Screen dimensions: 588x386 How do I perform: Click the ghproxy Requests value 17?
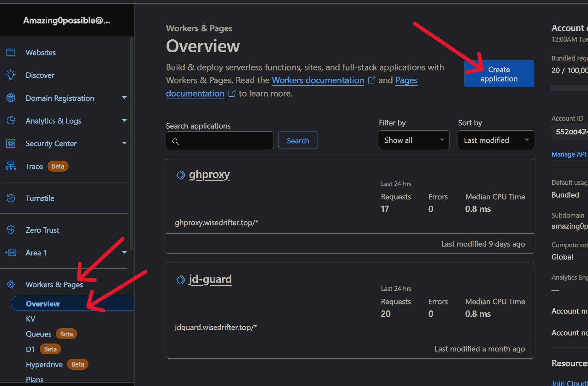[385, 209]
